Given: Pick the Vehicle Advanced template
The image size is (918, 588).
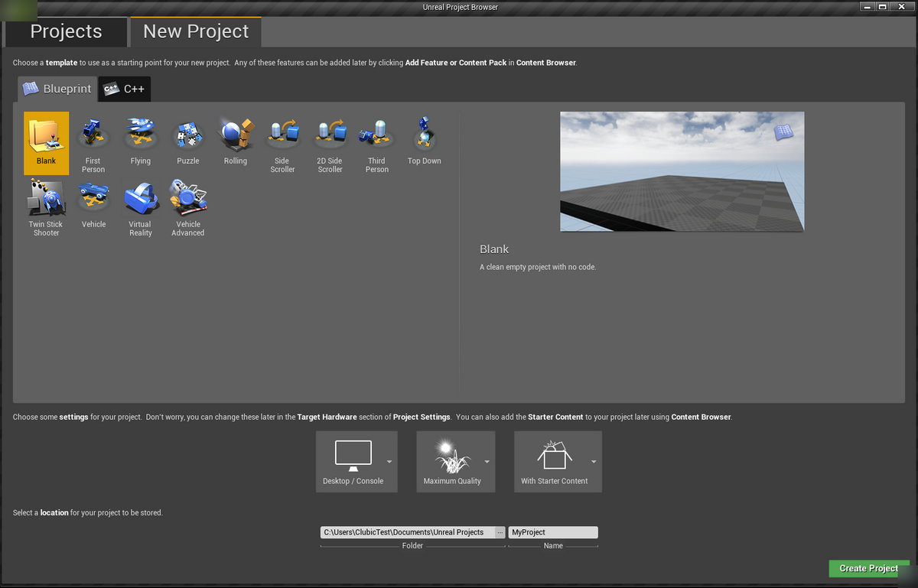Looking at the screenshot, I should (188, 207).
